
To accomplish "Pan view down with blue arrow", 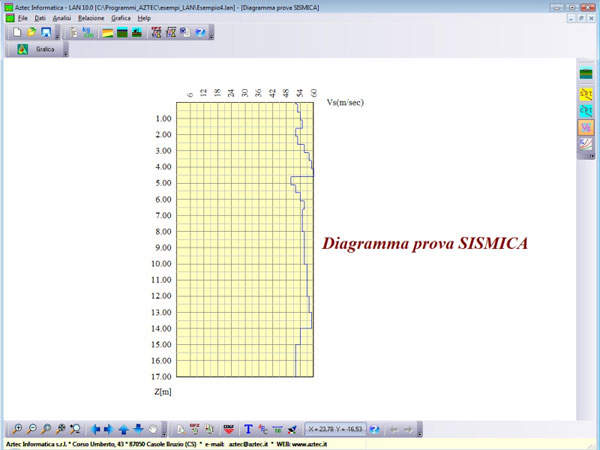I will click(138, 429).
